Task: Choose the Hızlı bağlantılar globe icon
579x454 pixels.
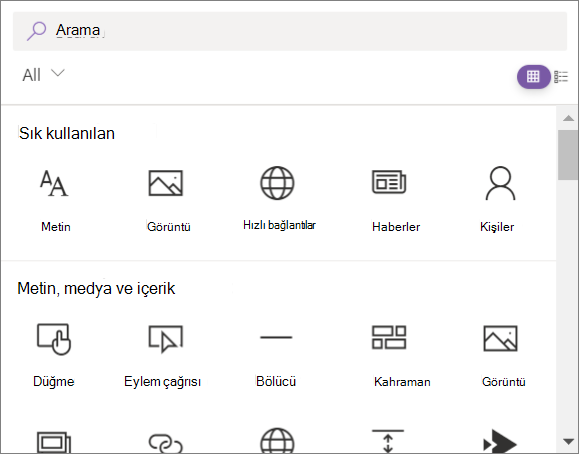Action: pos(277,183)
